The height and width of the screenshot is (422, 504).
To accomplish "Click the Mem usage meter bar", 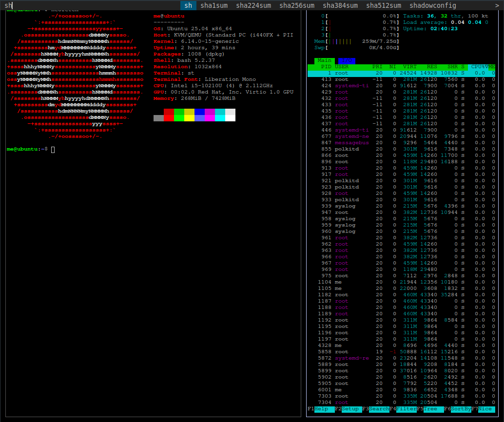I will (x=356, y=41).
